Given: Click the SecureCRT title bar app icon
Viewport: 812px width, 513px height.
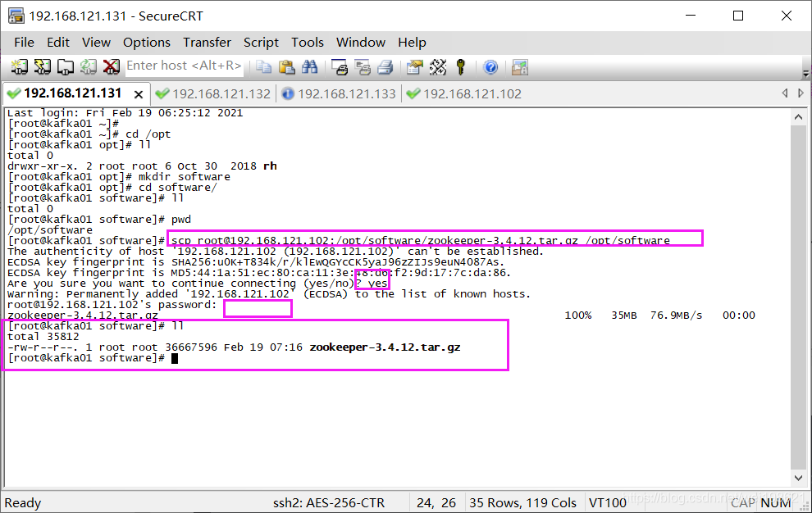Looking at the screenshot, I should [x=16, y=16].
